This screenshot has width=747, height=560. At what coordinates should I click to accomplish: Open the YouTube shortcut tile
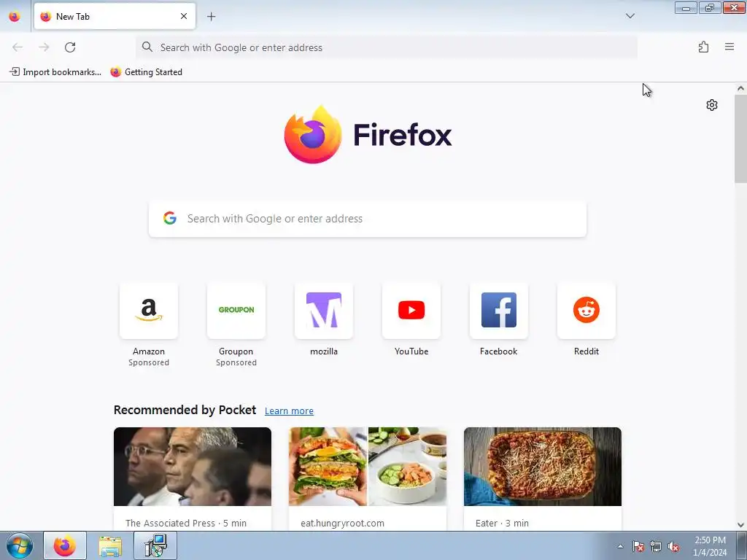[411, 311]
